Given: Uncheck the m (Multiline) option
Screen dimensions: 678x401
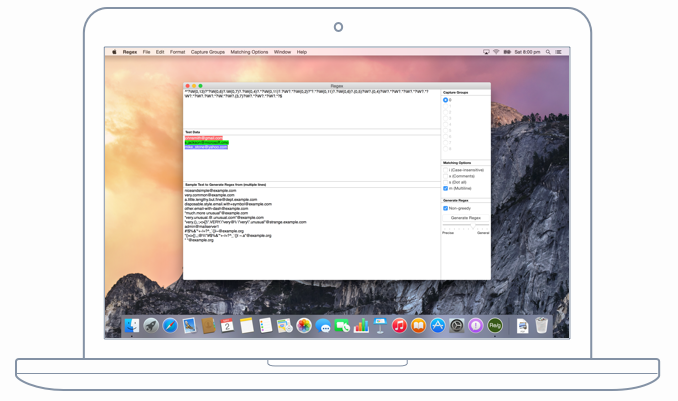Looking at the screenshot, I should coord(446,188).
